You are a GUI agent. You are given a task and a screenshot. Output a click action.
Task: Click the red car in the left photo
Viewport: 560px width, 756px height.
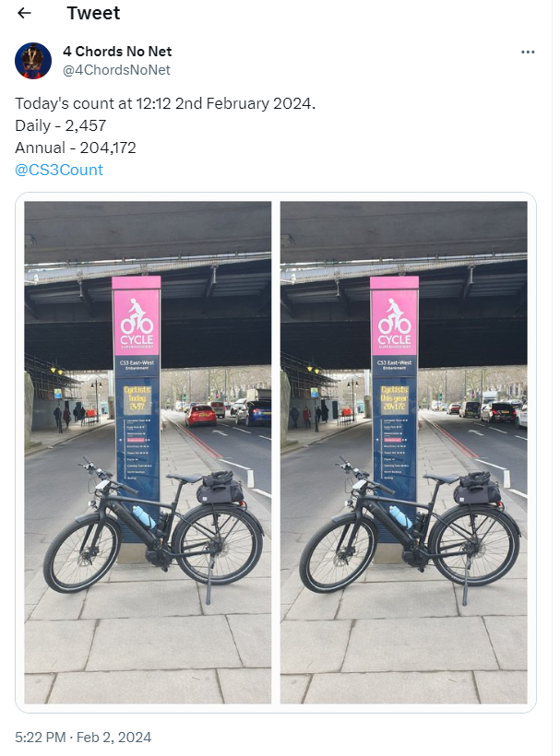(x=200, y=416)
